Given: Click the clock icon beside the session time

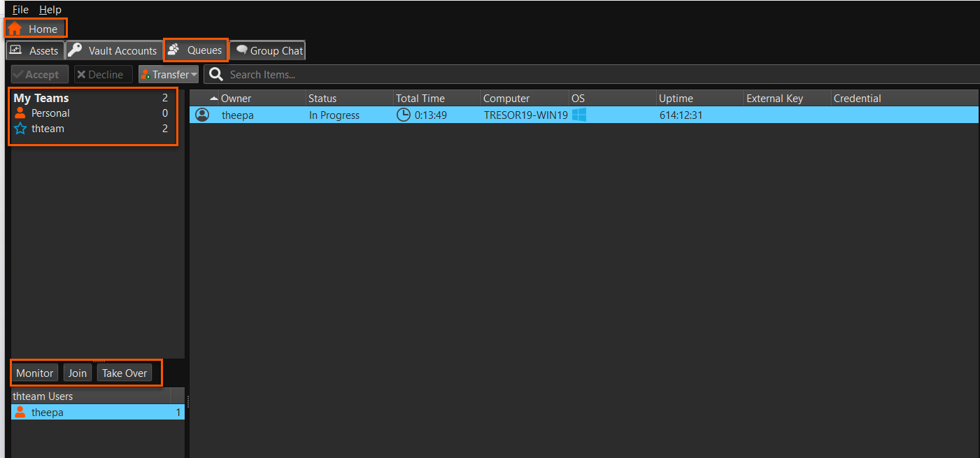Looking at the screenshot, I should click(404, 114).
